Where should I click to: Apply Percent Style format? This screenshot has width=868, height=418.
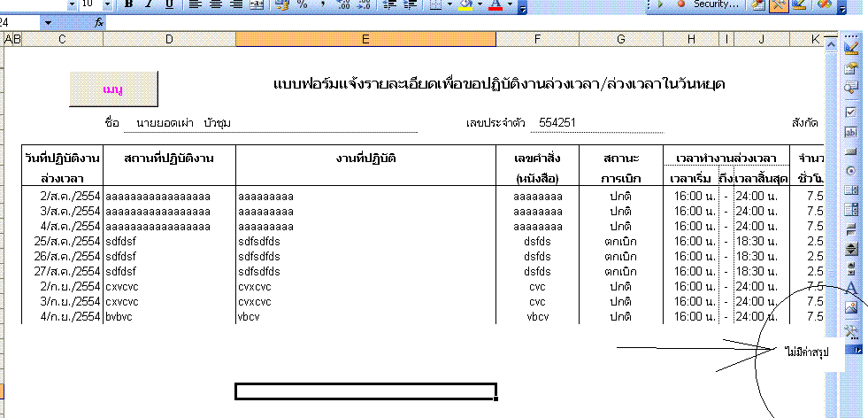pyautogui.click(x=302, y=4)
